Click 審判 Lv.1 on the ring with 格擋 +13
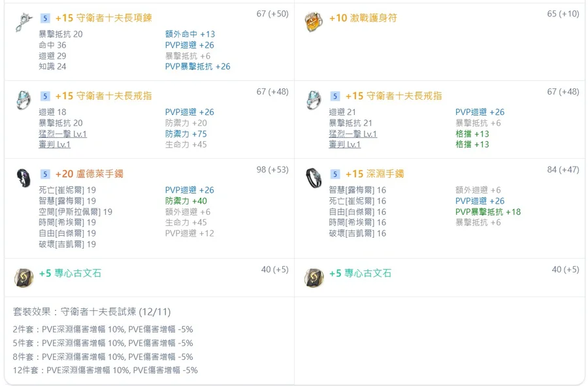The width and height of the screenshot is (588, 386). 345,144
